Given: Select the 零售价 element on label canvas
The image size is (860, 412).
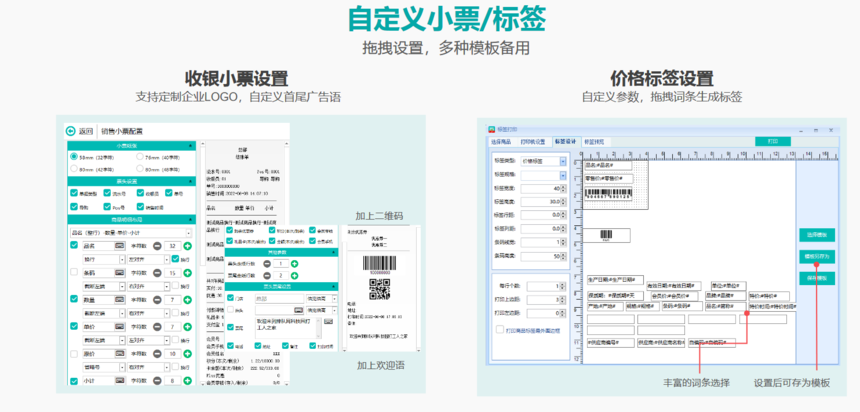Looking at the screenshot, I should point(608,179).
